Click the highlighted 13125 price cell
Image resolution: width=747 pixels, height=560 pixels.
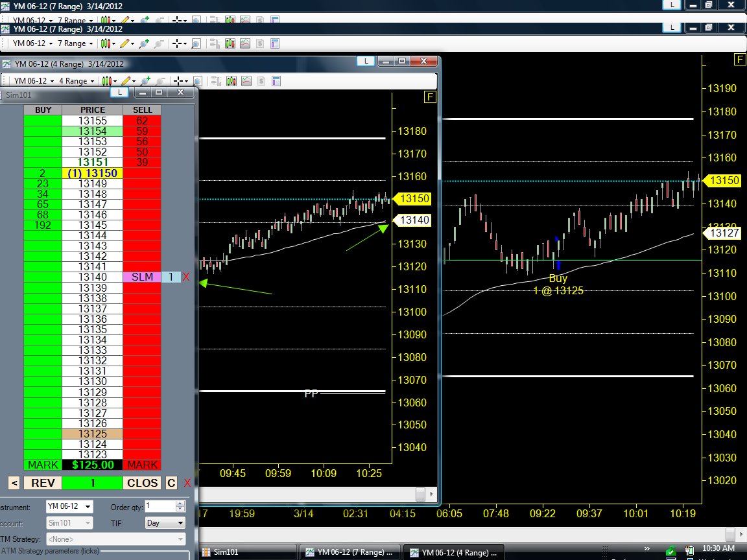(93, 434)
